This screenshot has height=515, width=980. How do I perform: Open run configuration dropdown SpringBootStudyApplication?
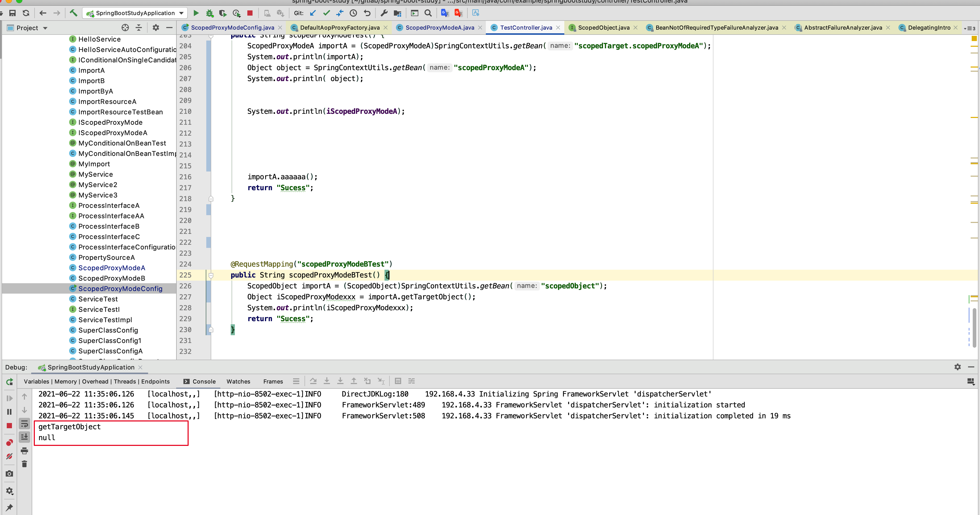point(135,13)
